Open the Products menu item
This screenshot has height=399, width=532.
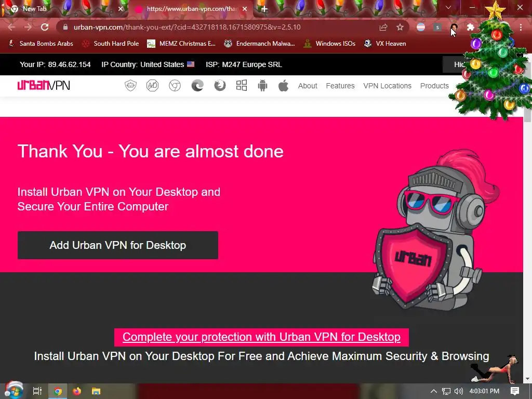pyautogui.click(x=434, y=86)
